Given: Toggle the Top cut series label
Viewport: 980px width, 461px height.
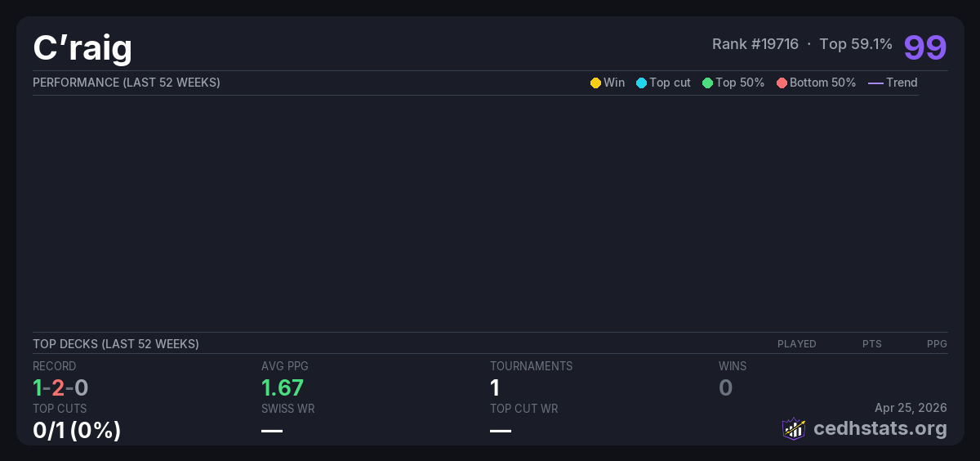Looking at the screenshot, I should pyautogui.click(x=670, y=83).
